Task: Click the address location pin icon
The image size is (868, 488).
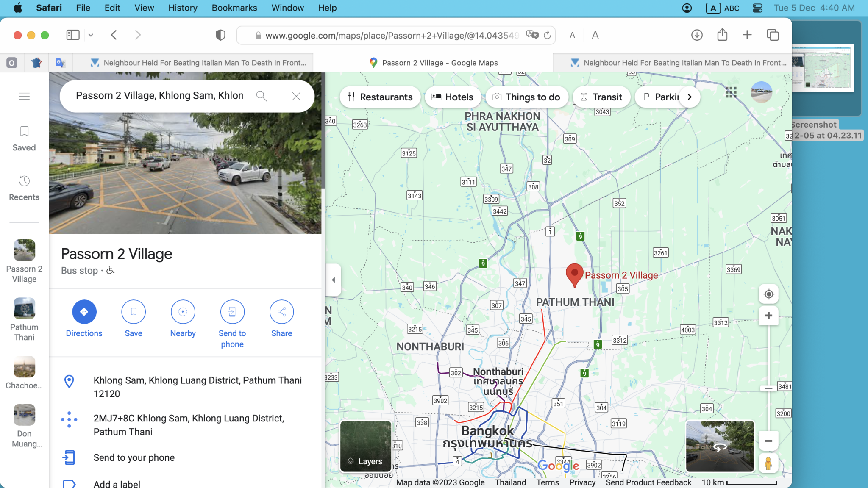Action: point(69,381)
